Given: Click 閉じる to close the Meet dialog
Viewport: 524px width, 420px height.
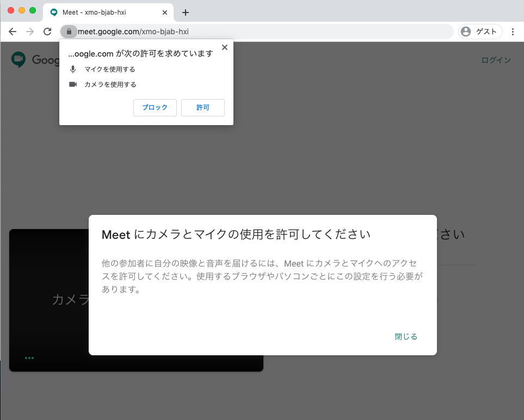Looking at the screenshot, I should [x=406, y=336].
